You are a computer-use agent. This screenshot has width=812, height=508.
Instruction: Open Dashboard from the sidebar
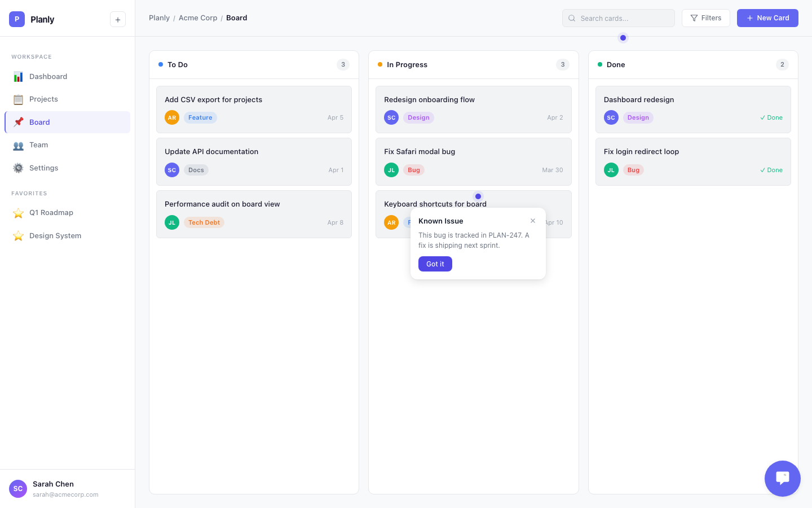click(x=48, y=77)
